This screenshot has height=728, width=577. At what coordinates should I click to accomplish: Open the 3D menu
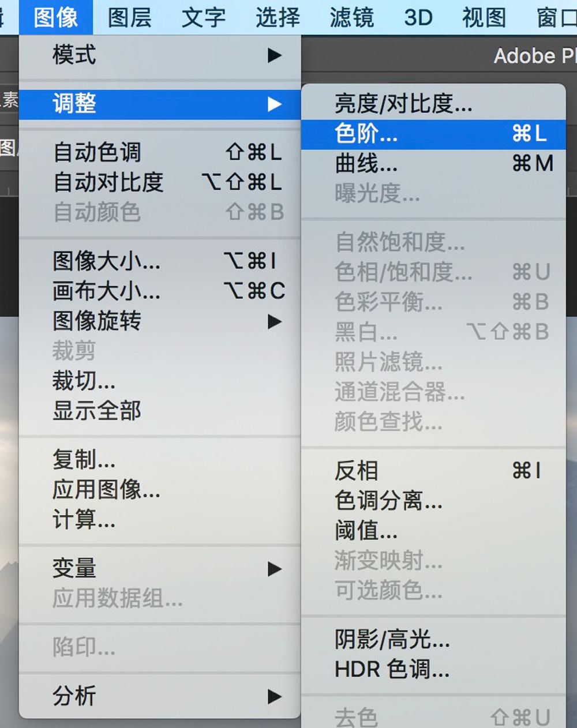point(418,17)
